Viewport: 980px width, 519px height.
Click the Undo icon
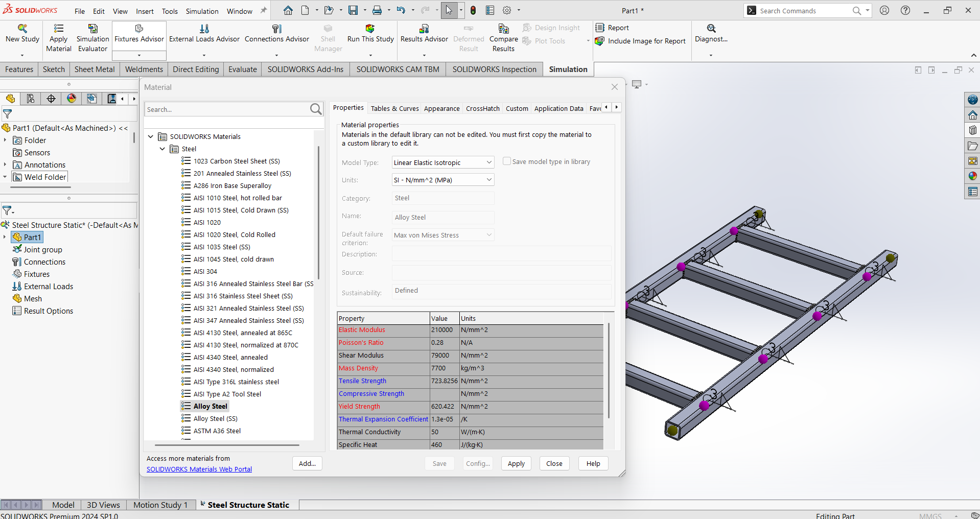point(401,10)
